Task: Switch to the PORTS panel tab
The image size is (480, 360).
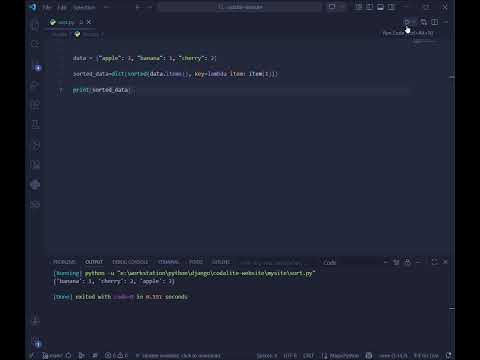Action: (x=196, y=262)
